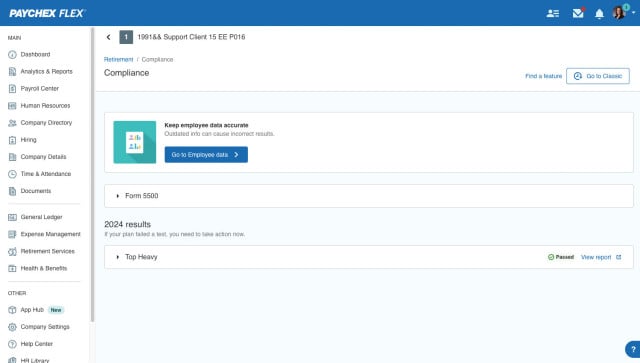Image resolution: width=640 pixels, height=363 pixels.
Task: Open Time & Attendance menu item
Action: (46, 174)
